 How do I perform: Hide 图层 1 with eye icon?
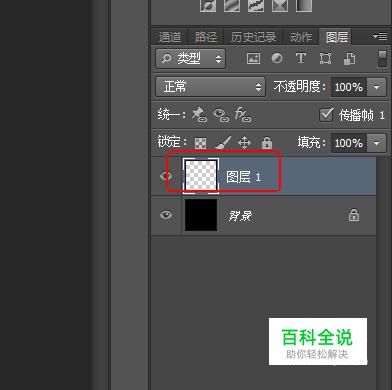[x=166, y=176]
